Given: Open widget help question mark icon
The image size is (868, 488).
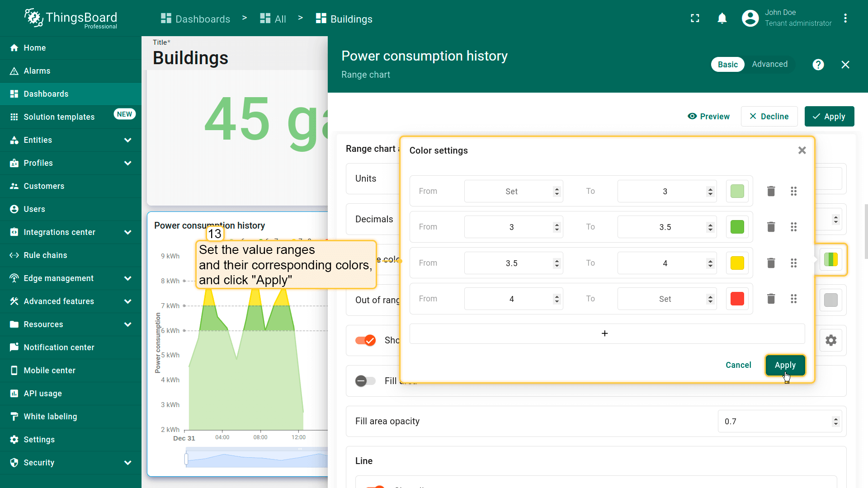Looking at the screenshot, I should point(818,65).
